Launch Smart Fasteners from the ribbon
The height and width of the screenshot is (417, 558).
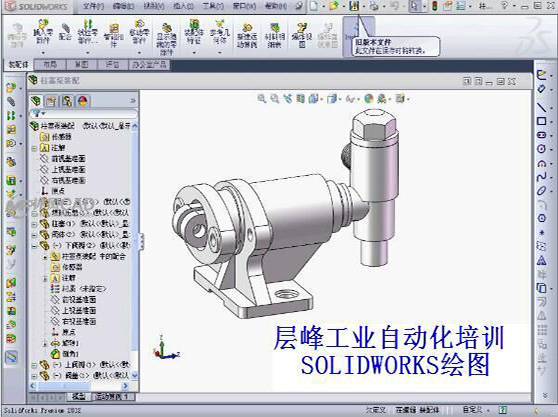pyautogui.click(x=114, y=35)
